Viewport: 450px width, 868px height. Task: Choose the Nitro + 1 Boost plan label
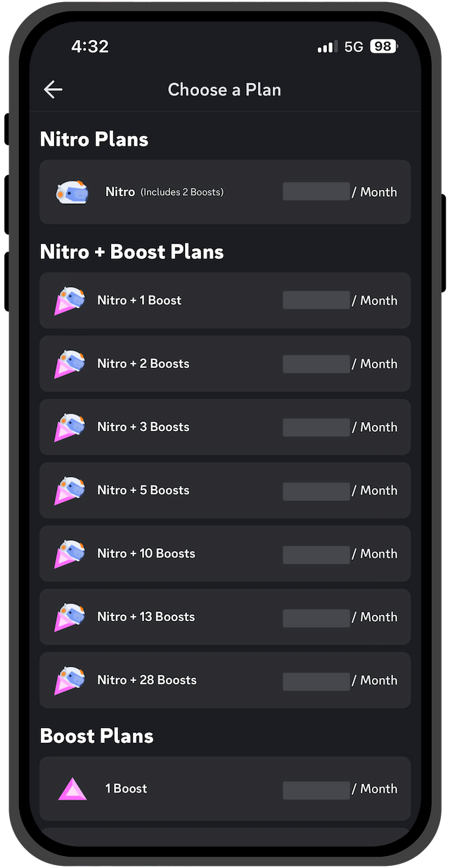coord(139,300)
